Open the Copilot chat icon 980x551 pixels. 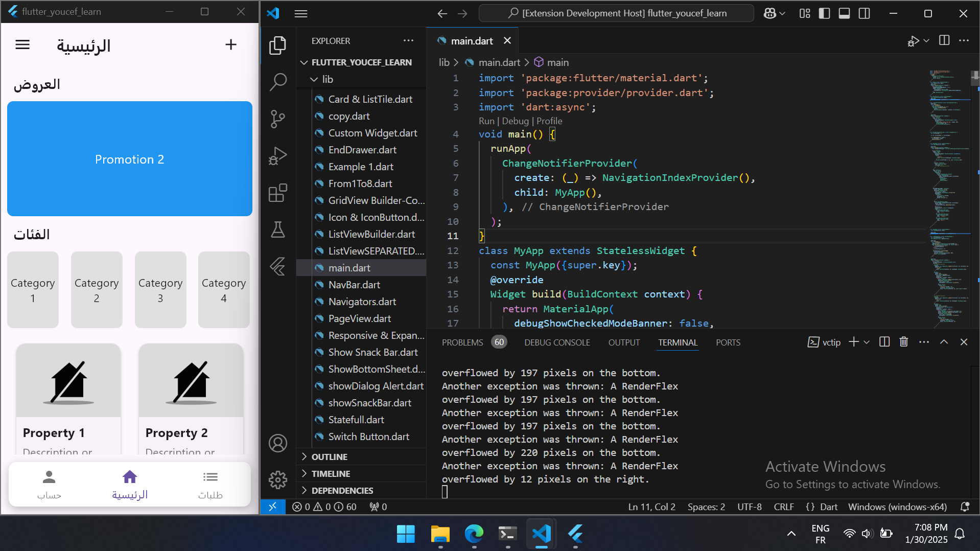pyautogui.click(x=770, y=14)
